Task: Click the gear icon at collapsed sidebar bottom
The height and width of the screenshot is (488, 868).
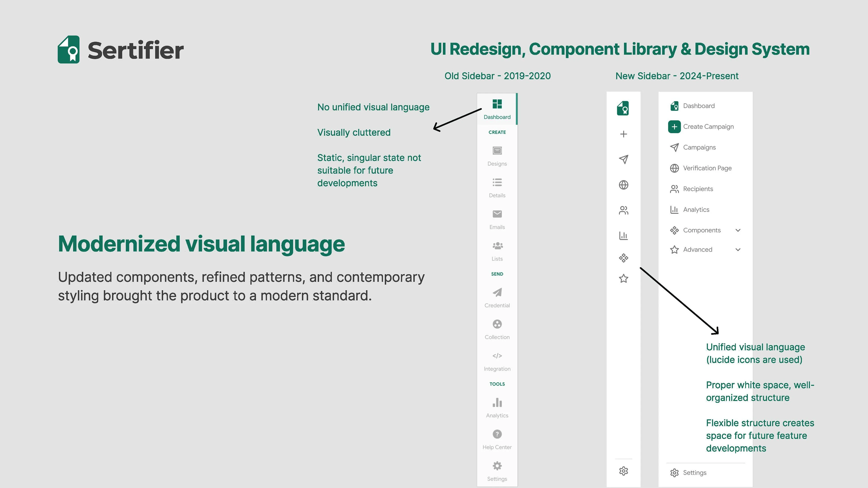Action: 623,471
